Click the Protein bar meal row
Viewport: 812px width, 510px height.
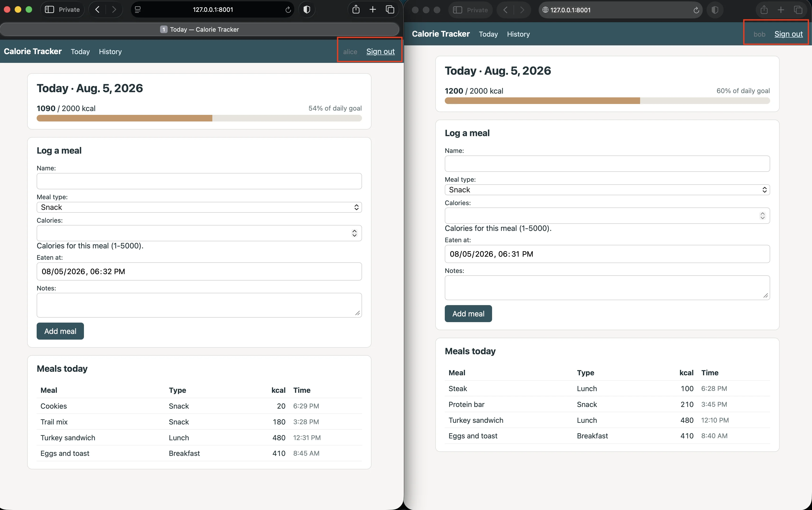pyautogui.click(x=607, y=404)
